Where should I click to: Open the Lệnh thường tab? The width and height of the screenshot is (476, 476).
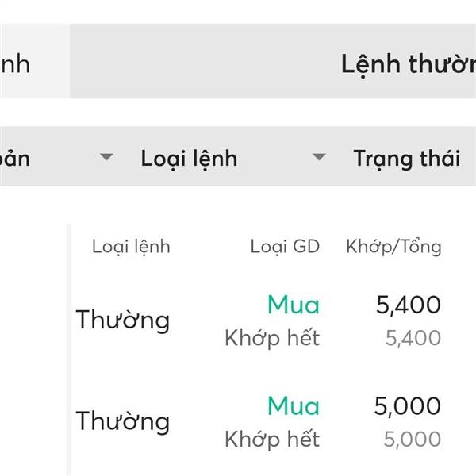click(x=408, y=63)
